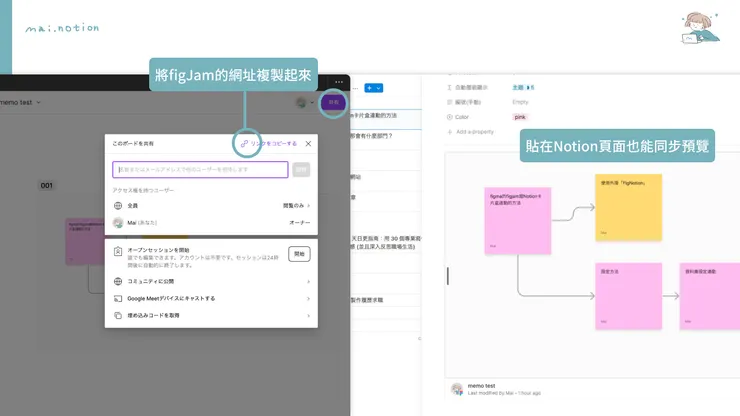Click the Empty value for 層級(手動)
Screen dimensions: 740x416
click(x=520, y=102)
